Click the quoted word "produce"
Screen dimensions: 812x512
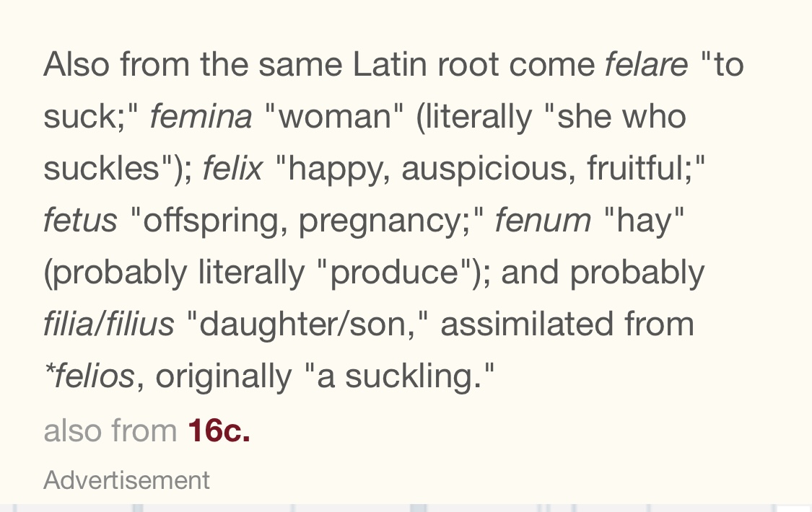click(x=396, y=273)
